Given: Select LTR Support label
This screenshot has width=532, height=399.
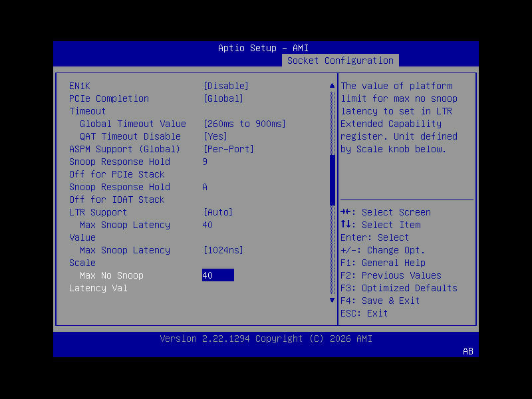Looking at the screenshot, I should pos(98,212).
